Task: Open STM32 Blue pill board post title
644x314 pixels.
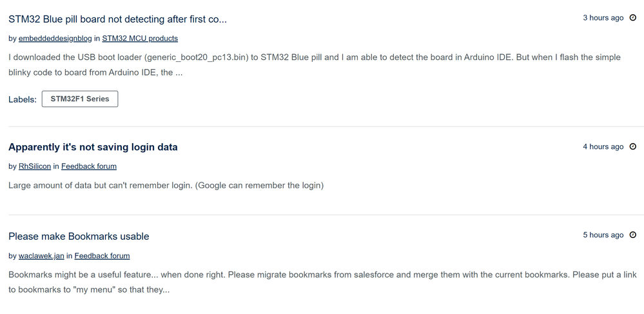Action: pyautogui.click(x=117, y=19)
